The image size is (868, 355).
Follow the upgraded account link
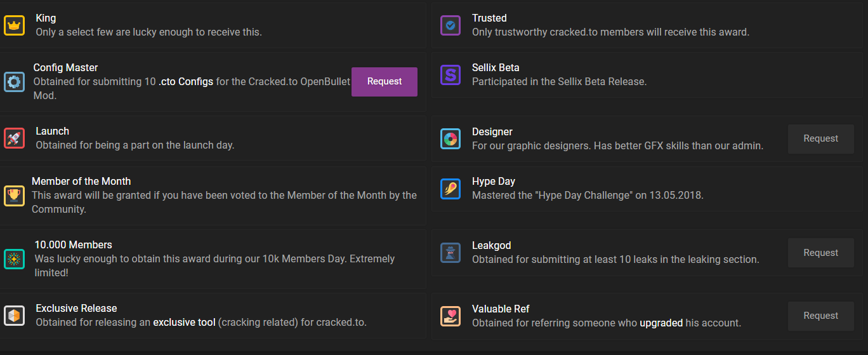[x=661, y=323]
